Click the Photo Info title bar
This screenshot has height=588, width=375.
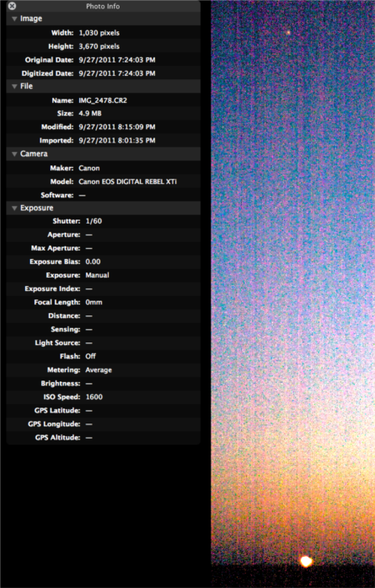point(103,6)
